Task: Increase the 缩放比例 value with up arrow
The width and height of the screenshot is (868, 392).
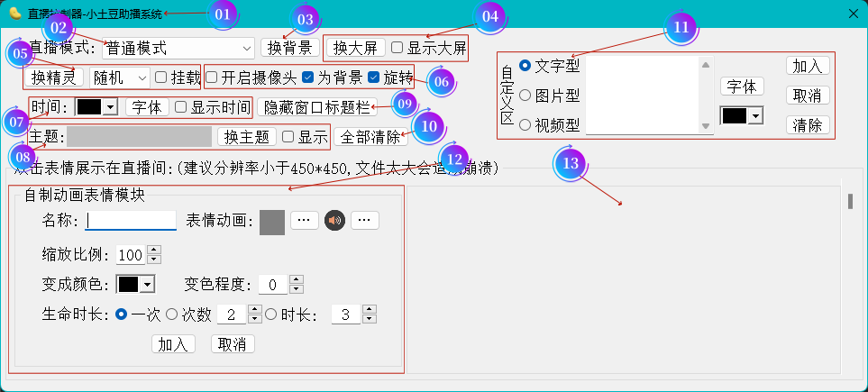Action: click(x=153, y=250)
